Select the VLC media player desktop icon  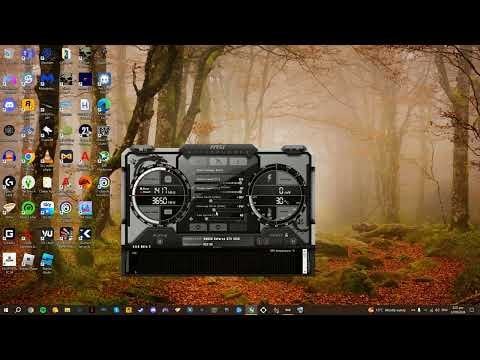pyautogui.click(x=47, y=157)
